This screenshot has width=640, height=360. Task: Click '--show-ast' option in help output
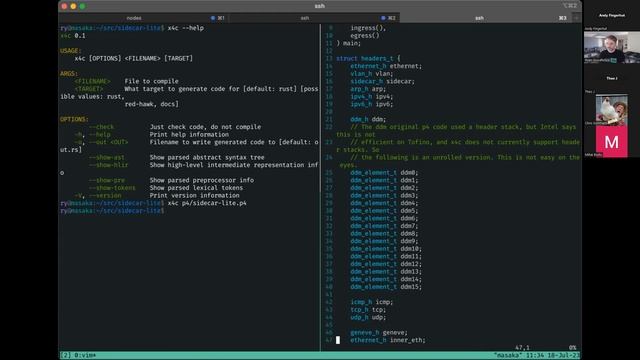(107, 158)
